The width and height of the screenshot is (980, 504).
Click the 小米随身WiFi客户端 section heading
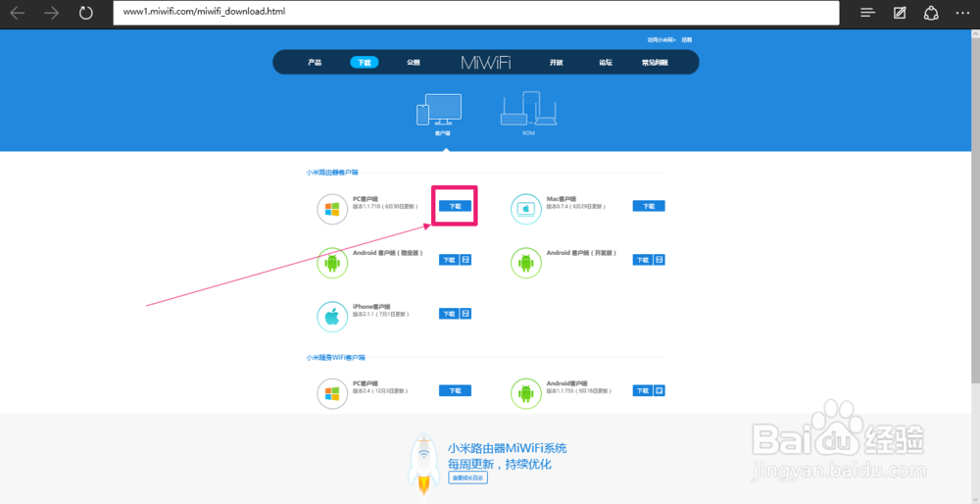pos(335,357)
